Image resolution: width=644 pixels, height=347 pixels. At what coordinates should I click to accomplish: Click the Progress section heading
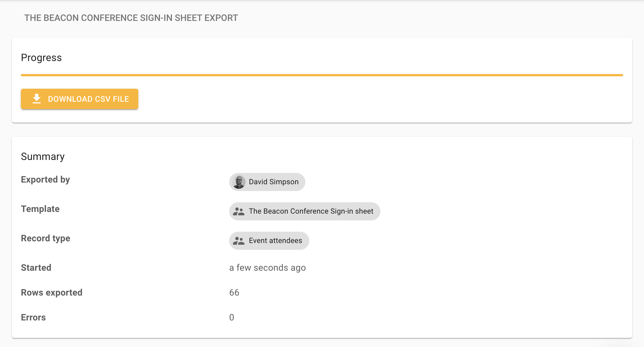(41, 58)
